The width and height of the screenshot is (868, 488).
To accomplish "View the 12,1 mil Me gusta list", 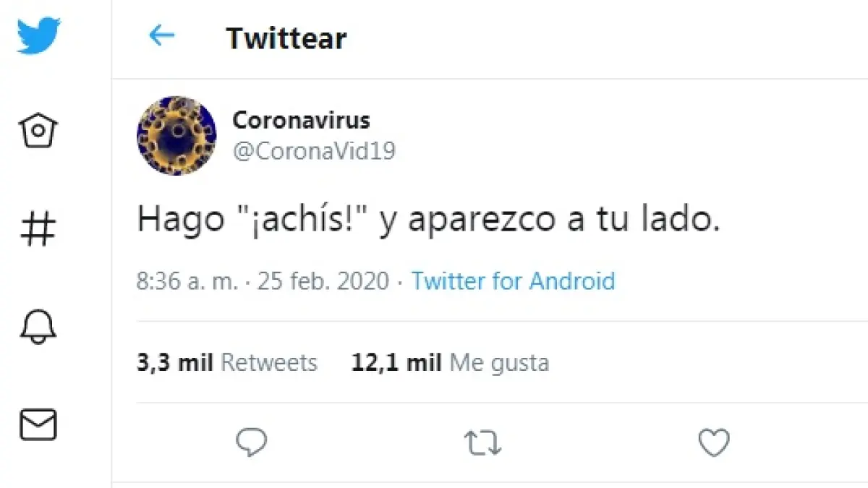I will [450, 362].
